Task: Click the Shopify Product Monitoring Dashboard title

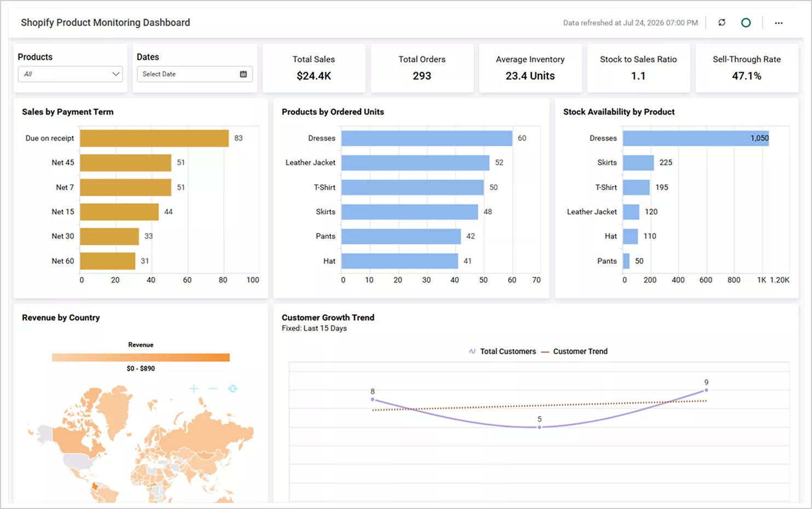Action: 106,22
